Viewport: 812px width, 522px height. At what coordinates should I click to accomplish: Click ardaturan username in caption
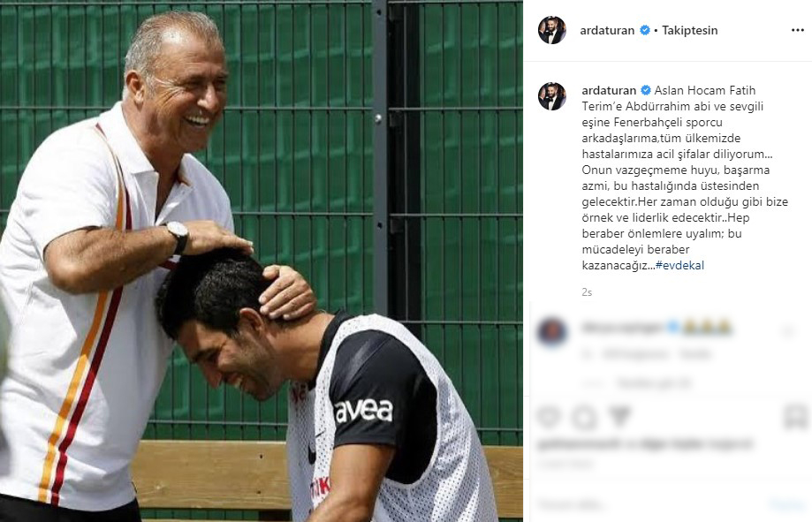click(609, 91)
